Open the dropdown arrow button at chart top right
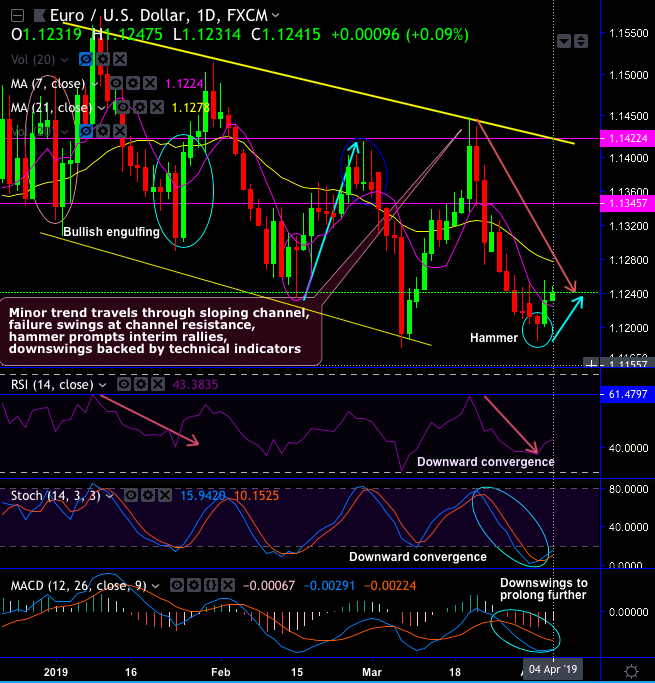This screenshot has height=683, width=655. 564,41
